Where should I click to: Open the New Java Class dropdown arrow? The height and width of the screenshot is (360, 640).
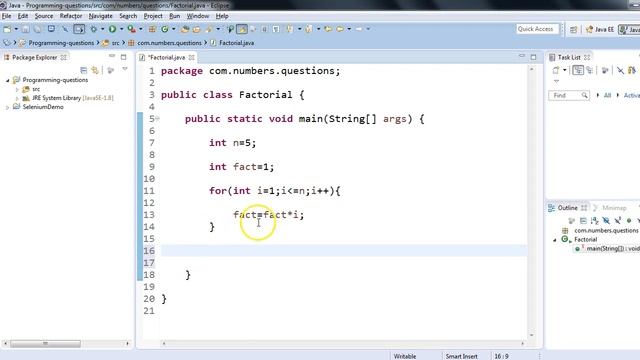pyautogui.click(x=173, y=29)
